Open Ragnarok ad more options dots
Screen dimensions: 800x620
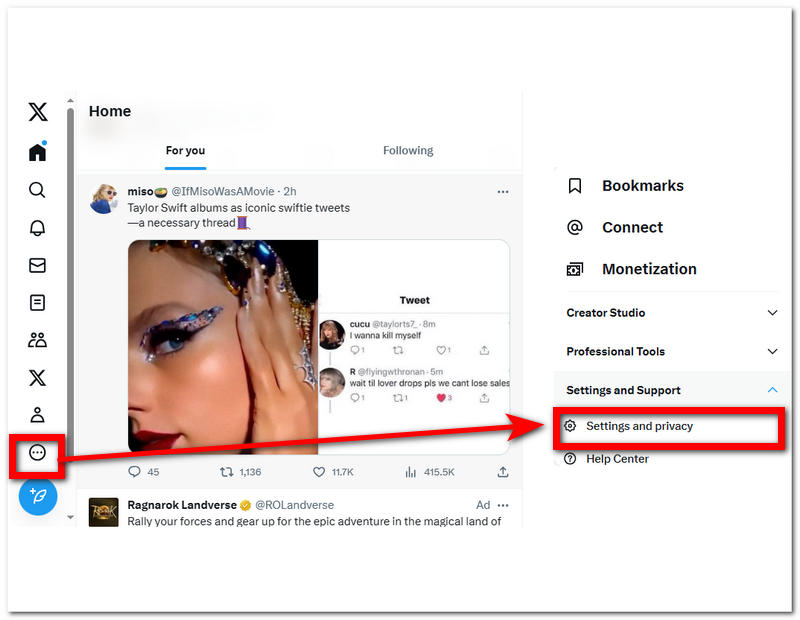pyautogui.click(x=503, y=505)
